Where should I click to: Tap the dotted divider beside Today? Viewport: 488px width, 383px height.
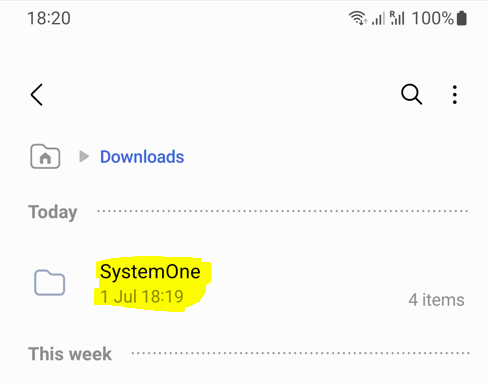click(283, 211)
